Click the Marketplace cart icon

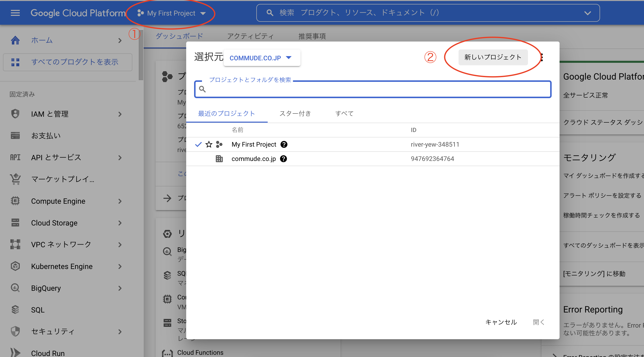tap(15, 179)
